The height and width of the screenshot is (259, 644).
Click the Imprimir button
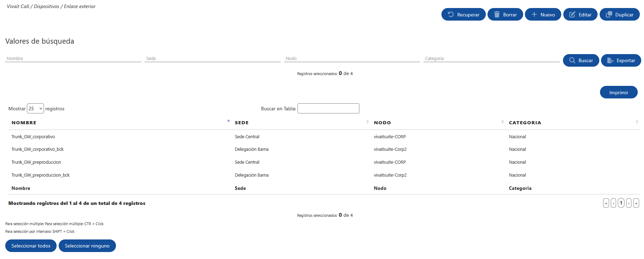[x=619, y=92]
